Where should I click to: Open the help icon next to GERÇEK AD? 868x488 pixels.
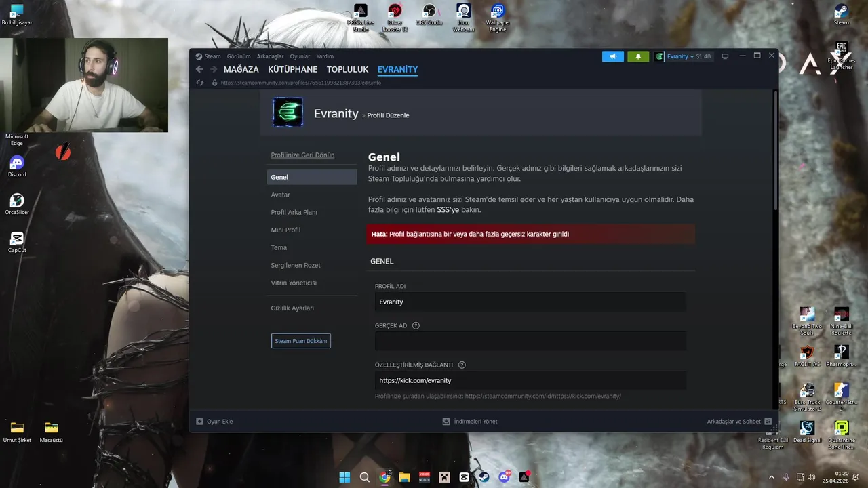(x=416, y=325)
